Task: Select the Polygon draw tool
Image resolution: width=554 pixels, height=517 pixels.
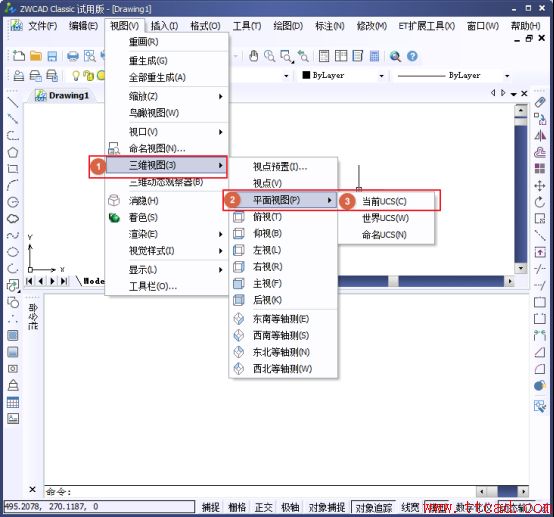Action: click(13, 153)
